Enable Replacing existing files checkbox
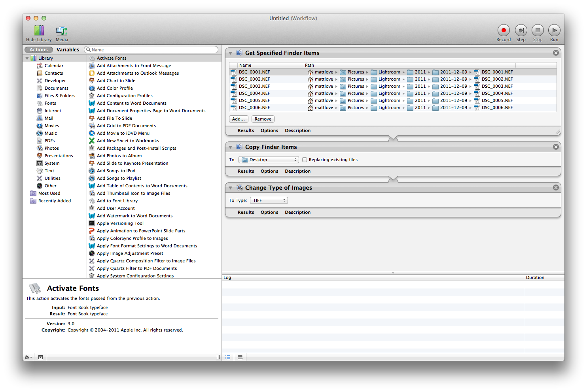 305,160
